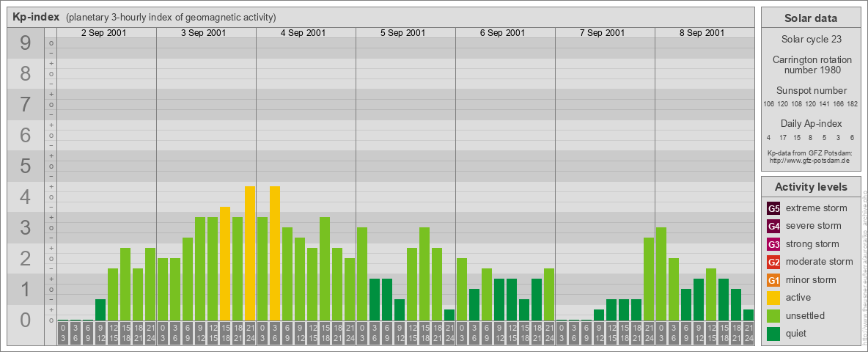Click the green bar for 5 Sep 15-18
Screen dimensions: 868x352
pyautogui.click(x=424, y=274)
